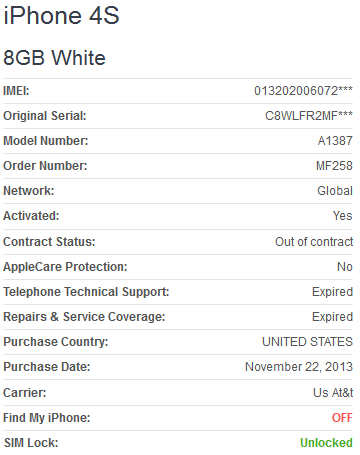Click the November 22, 2013 purchase date
This screenshot has width=360, height=455.
pyautogui.click(x=299, y=367)
